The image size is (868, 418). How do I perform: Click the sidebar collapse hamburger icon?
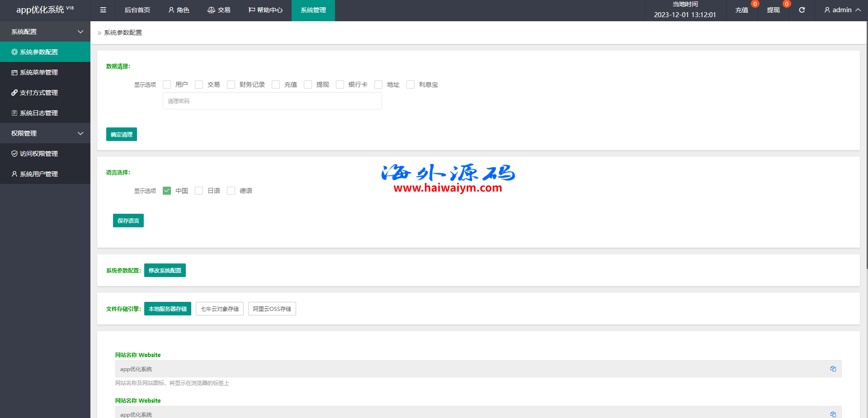tap(103, 10)
